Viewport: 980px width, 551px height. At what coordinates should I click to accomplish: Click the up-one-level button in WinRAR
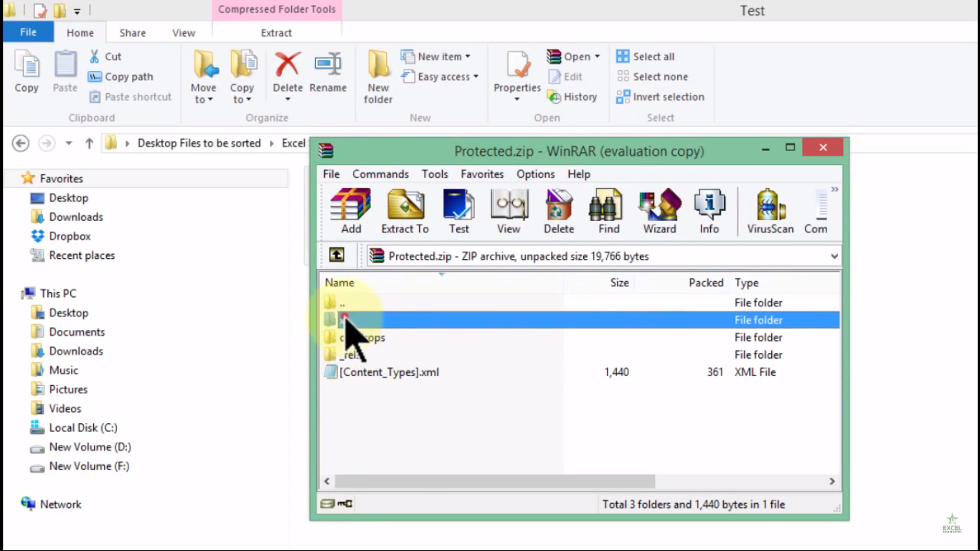[336, 255]
